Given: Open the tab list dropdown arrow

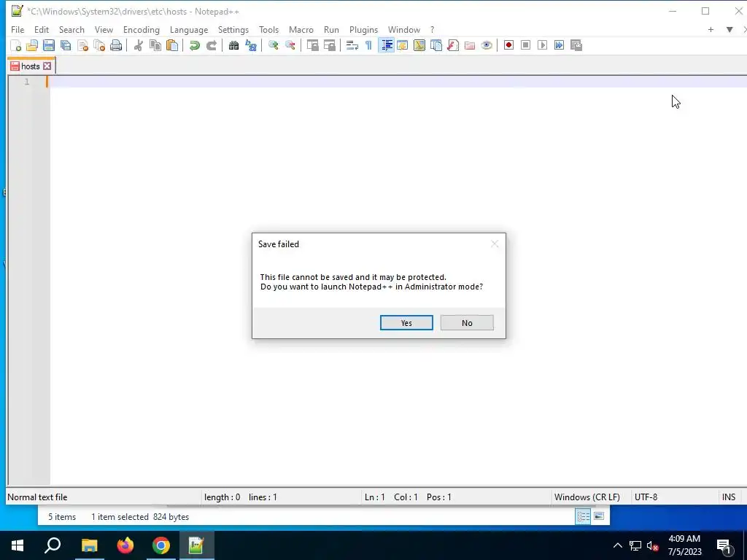Looking at the screenshot, I should [x=729, y=29].
